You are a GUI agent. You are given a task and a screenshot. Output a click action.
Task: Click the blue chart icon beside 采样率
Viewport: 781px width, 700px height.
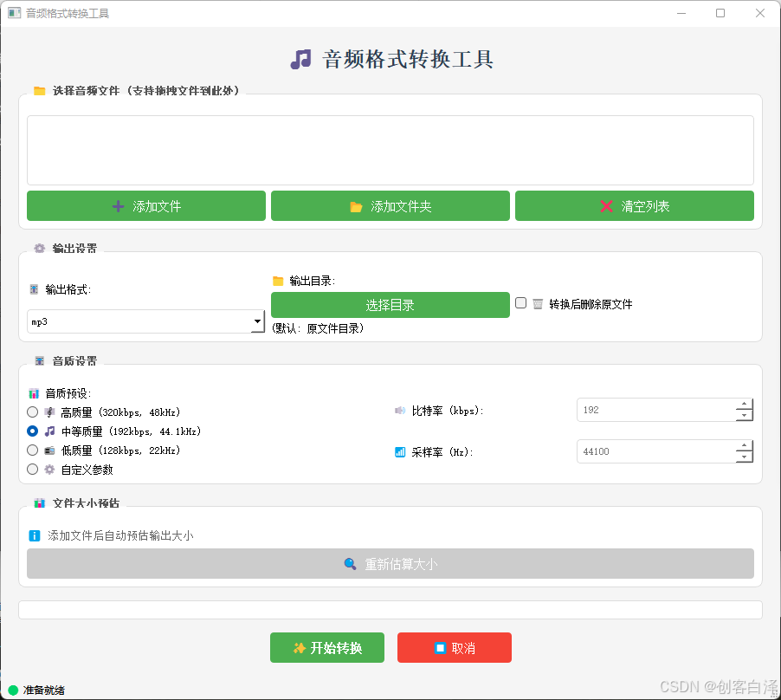(x=400, y=452)
